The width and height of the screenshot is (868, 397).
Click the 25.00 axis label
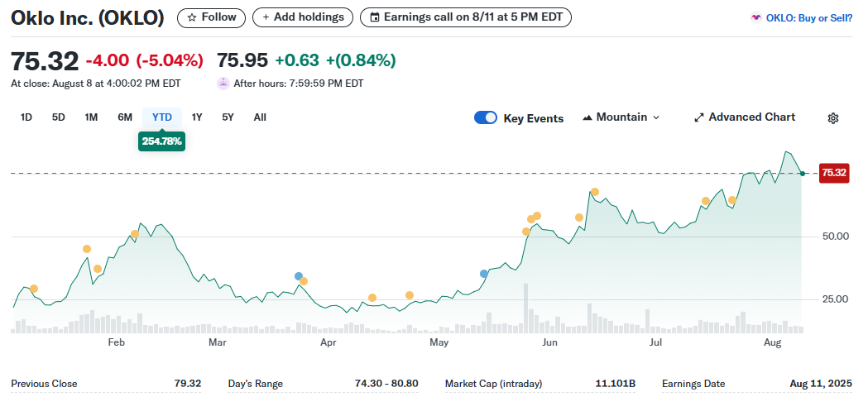pyautogui.click(x=835, y=299)
